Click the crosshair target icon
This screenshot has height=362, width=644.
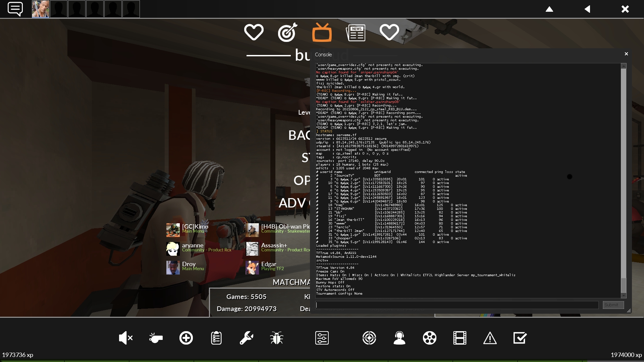tap(369, 338)
